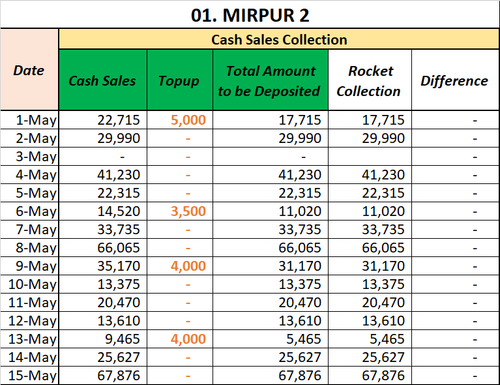
Task: Select Difference cell for 1-May
Action: tap(455, 120)
